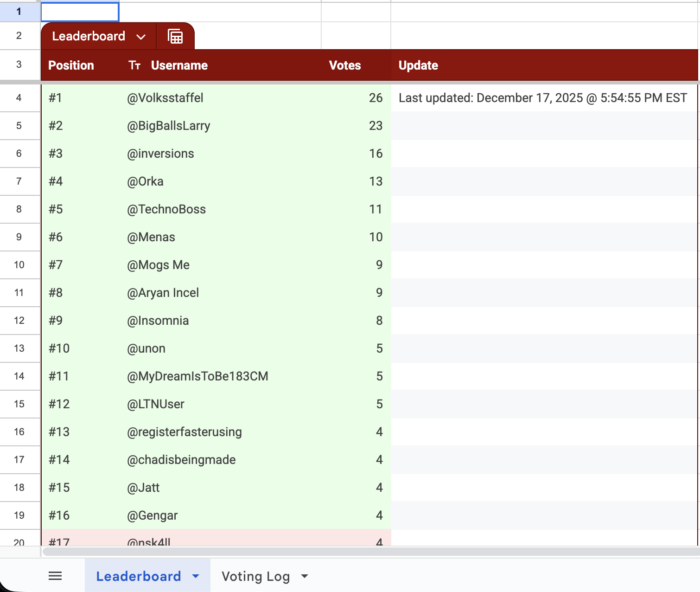Click the Position column header
This screenshot has height=592, width=700.
[x=71, y=65]
